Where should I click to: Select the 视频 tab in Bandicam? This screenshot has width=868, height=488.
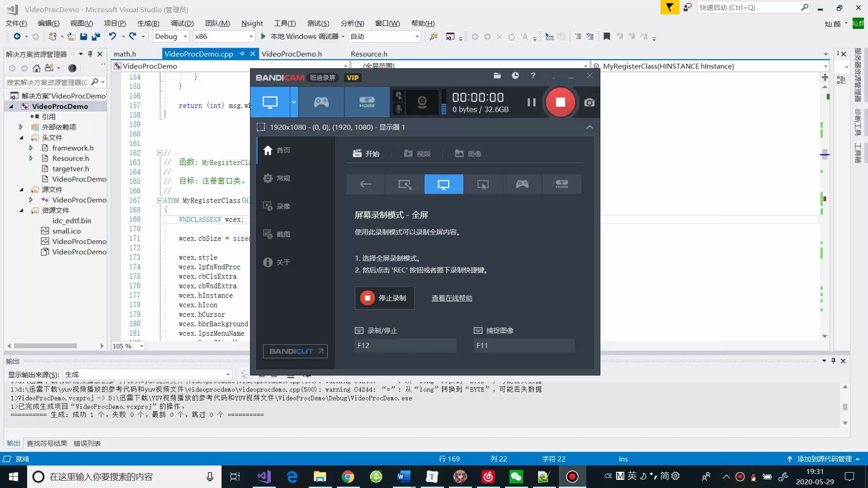pos(417,153)
